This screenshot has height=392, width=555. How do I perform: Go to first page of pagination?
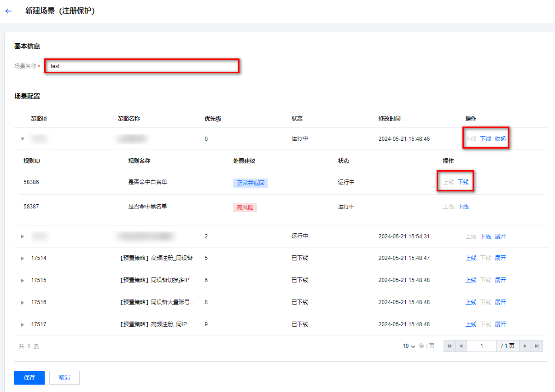point(450,346)
